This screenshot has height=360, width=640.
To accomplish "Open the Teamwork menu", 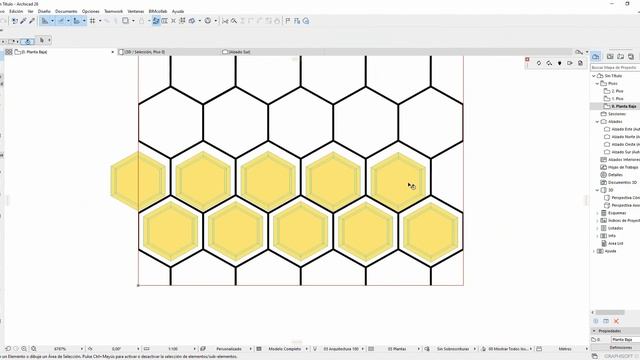I will click(113, 11).
